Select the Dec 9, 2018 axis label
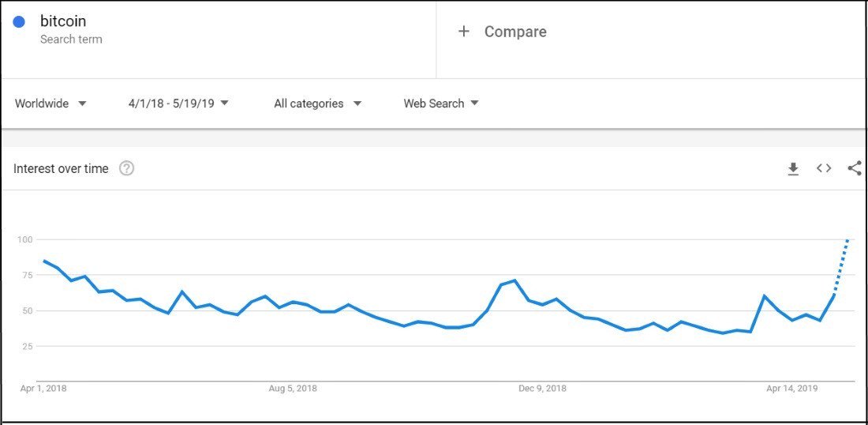 coord(542,389)
